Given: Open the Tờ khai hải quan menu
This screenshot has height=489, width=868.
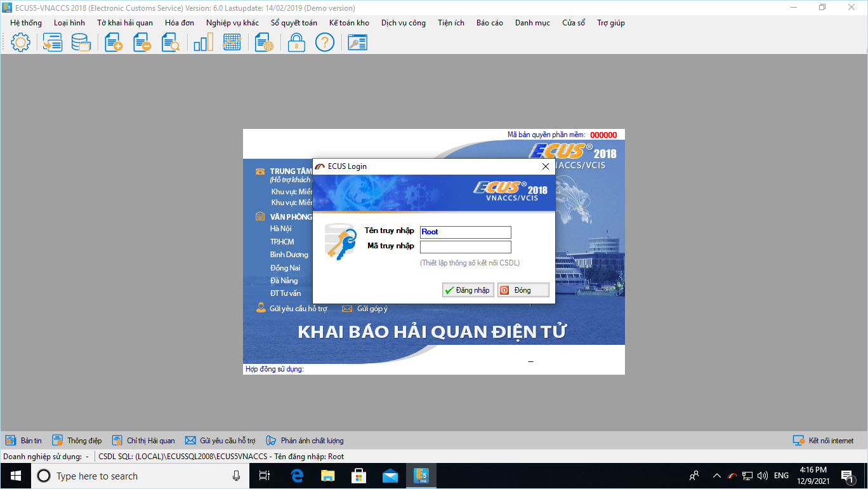Looking at the screenshot, I should (x=125, y=23).
